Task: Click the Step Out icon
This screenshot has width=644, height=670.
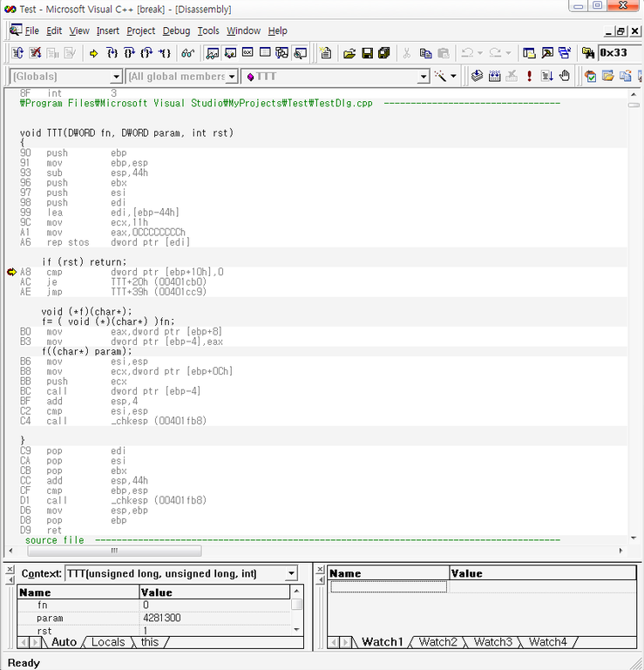Action: coord(146,53)
